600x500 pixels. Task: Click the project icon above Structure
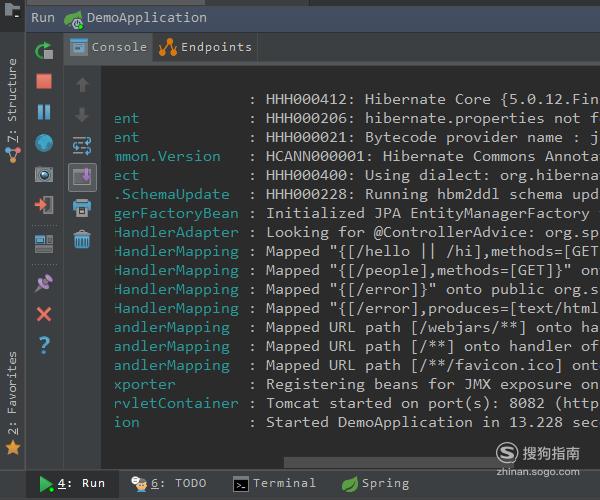pos(12,11)
